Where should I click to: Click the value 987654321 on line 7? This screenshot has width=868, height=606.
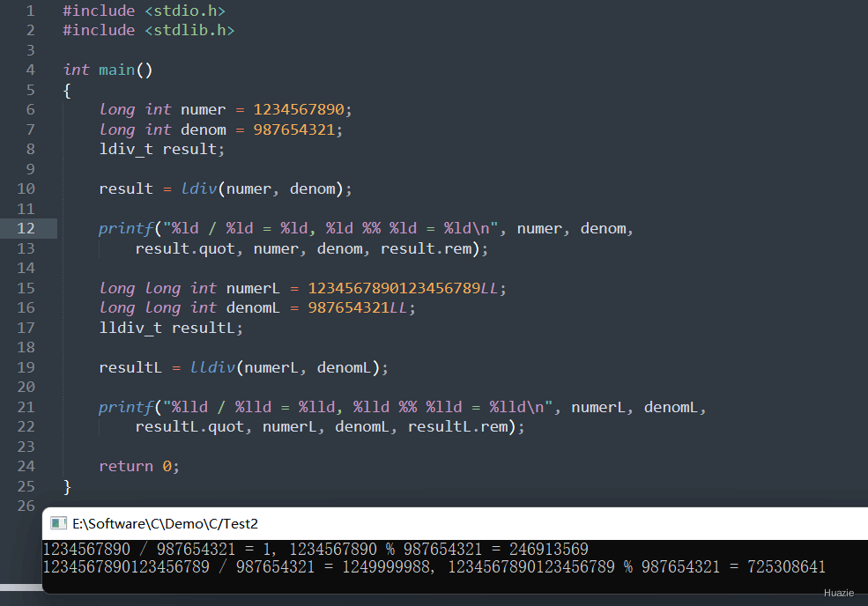[x=294, y=129]
